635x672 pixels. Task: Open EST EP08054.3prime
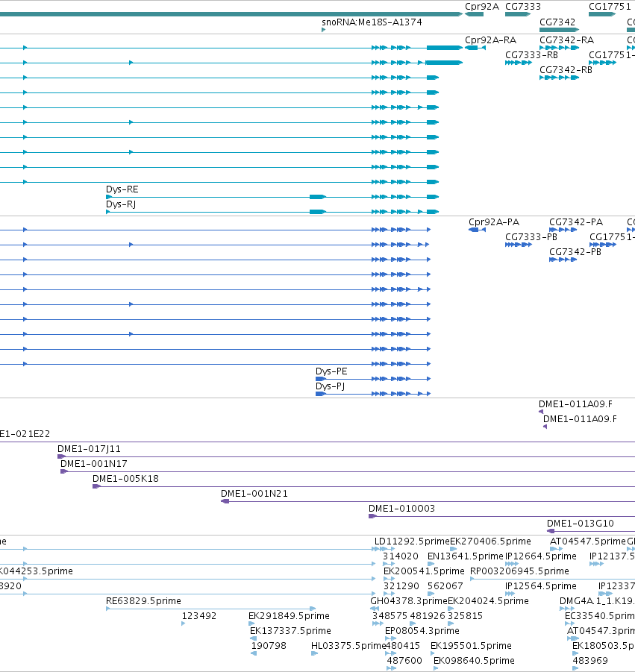(422, 631)
